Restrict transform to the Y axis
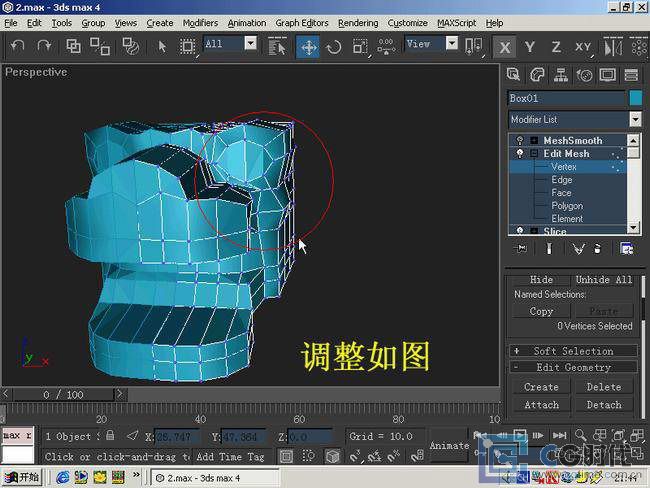This screenshot has width=650, height=488. [x=530, y=47]
